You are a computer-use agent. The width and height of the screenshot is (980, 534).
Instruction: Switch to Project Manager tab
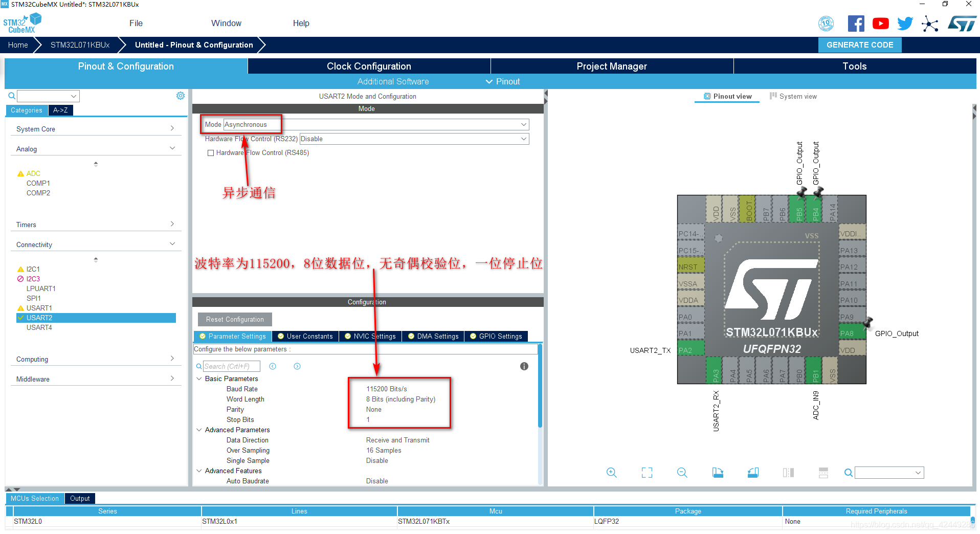coord(612,66)
